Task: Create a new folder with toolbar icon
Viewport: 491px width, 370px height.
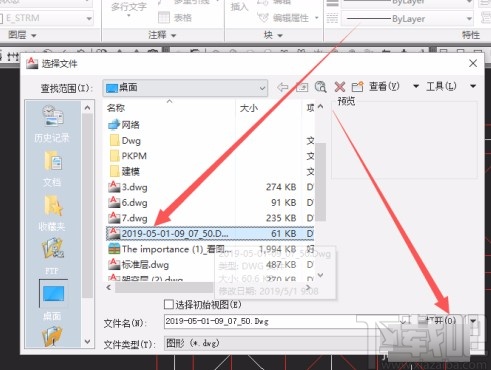Action: pyautogui.click(x=357, y=87)
